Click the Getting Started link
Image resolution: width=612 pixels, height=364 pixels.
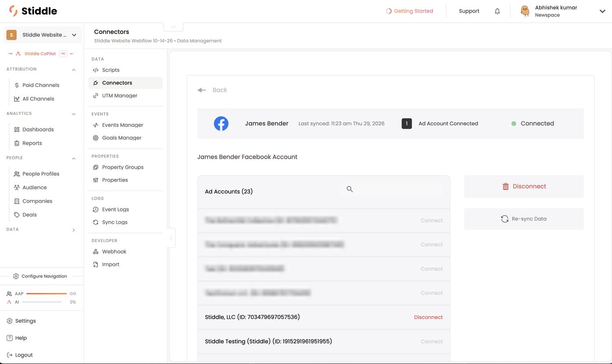410,11
